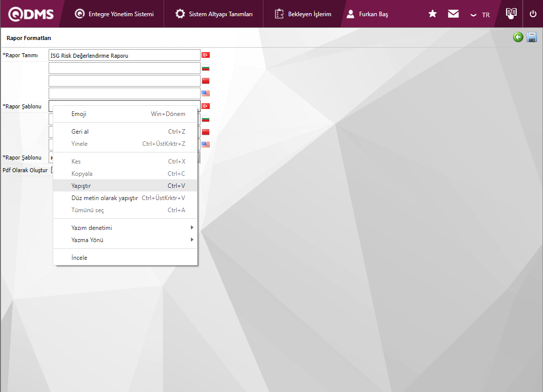
Task: Click Chinese flag next to Rapor Şablonu
Action: coord(206,132)
